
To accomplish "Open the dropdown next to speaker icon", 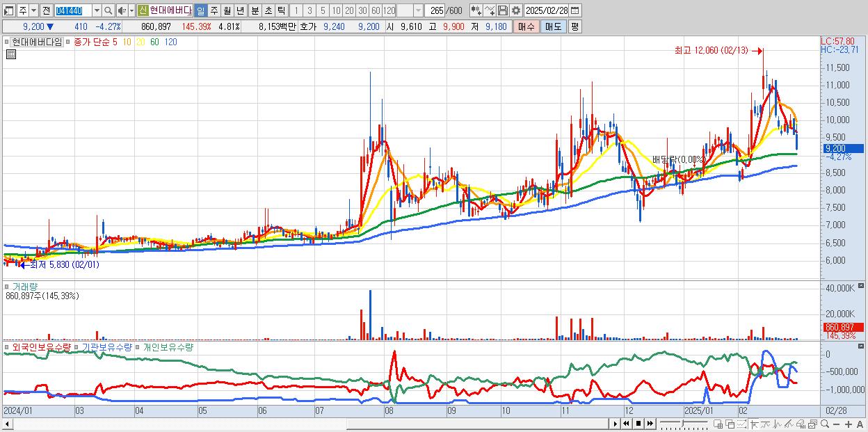I will [x=131, y=10].
